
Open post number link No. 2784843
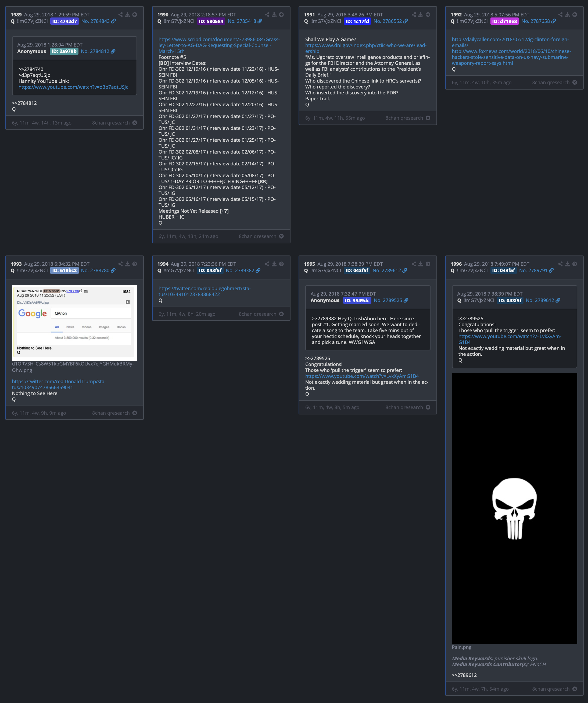click(x=95, y=21)
